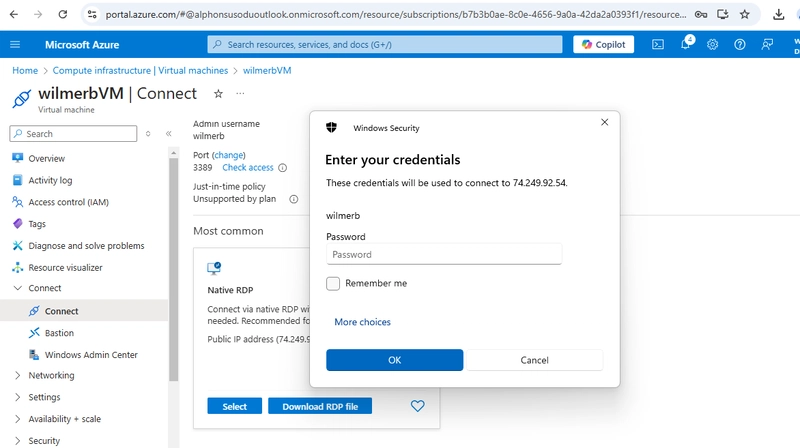The width and height of the screenshot is (800, 448).
Task: Open Diagnose and solve problems
Action: coord(84,245)
